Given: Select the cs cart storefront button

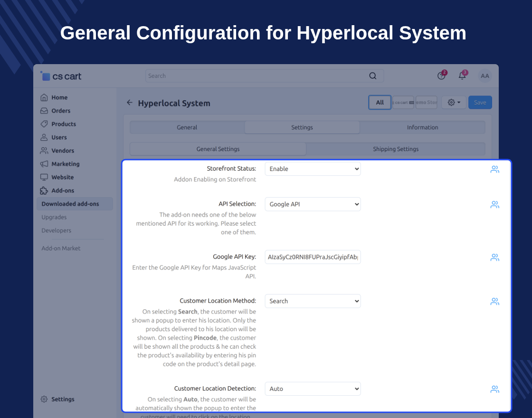Looking at the screenshot, I should [x=403, y=103].
